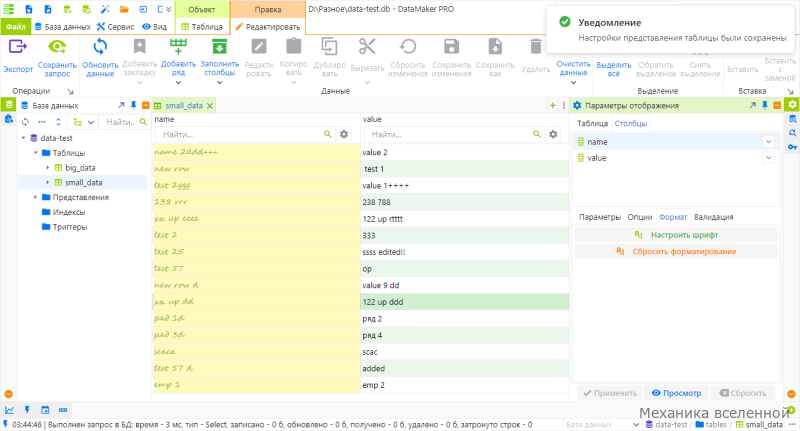Refresh the database tree
Screen dimensions: 800x431
click(25, 122)
